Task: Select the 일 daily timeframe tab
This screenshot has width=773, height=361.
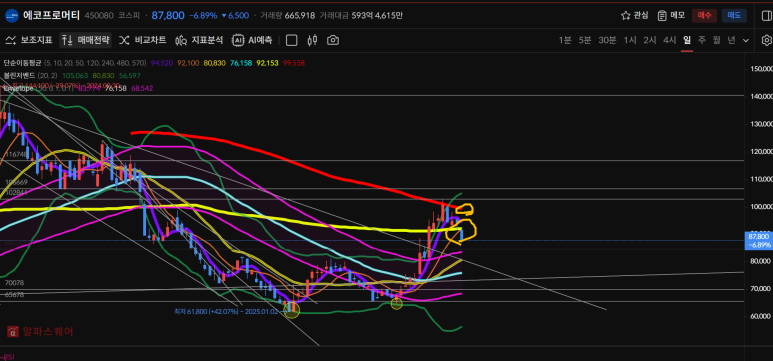Action: pyautogui.click(x=687, y=40)
